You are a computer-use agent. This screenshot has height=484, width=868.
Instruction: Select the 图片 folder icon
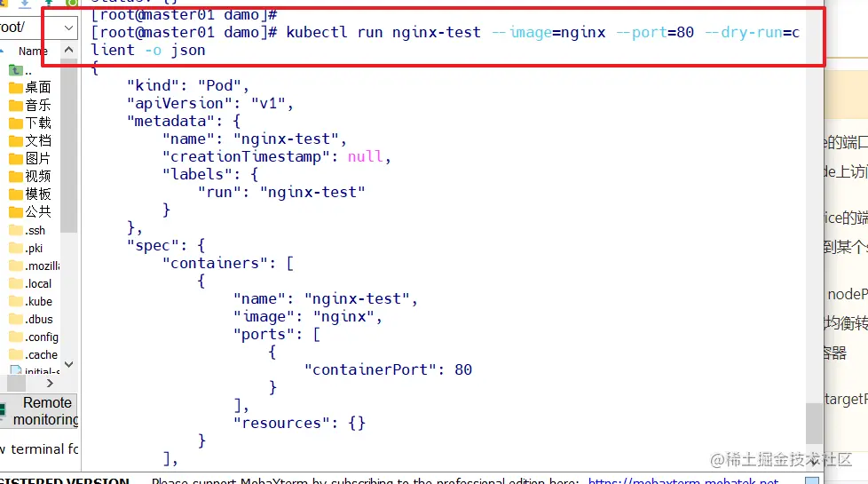[x=15, y=159]
